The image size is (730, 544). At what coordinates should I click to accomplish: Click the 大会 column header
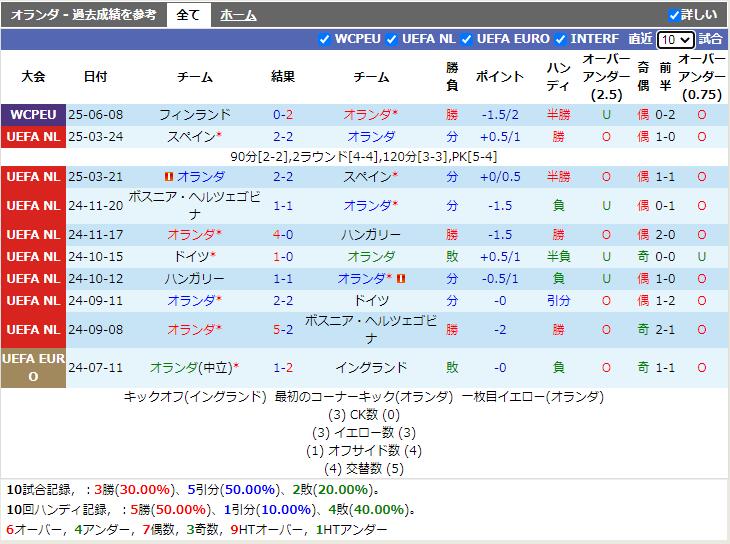33,76
